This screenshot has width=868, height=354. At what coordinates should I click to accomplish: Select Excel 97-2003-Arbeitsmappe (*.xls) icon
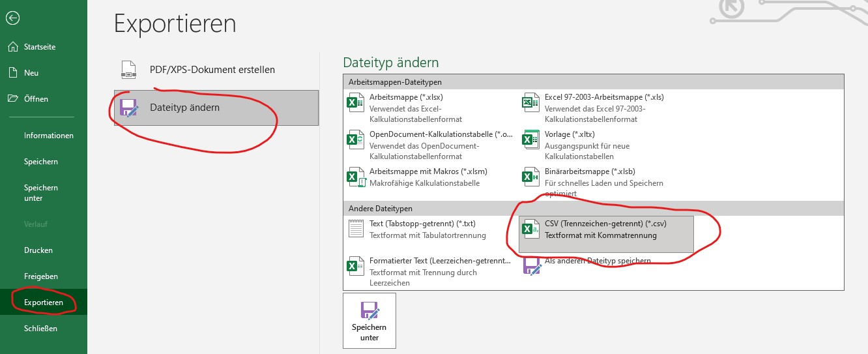530,103
